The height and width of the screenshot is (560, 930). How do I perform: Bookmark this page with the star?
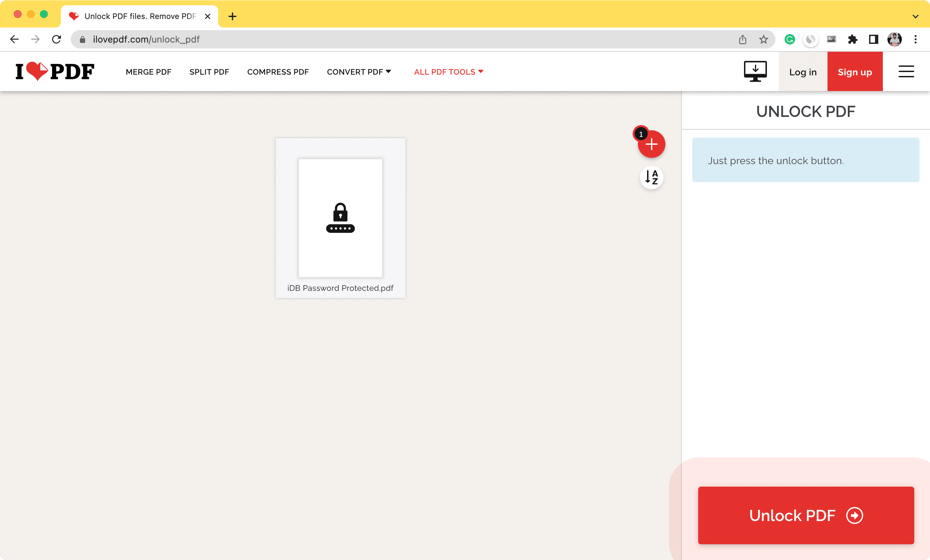coord(764,39)
